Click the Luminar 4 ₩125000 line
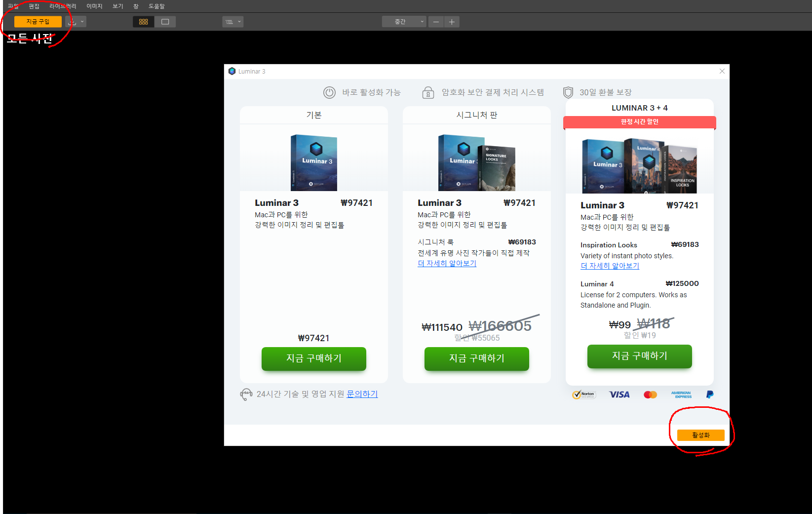This screenshot has height=514, width=812. coord(640,284)
